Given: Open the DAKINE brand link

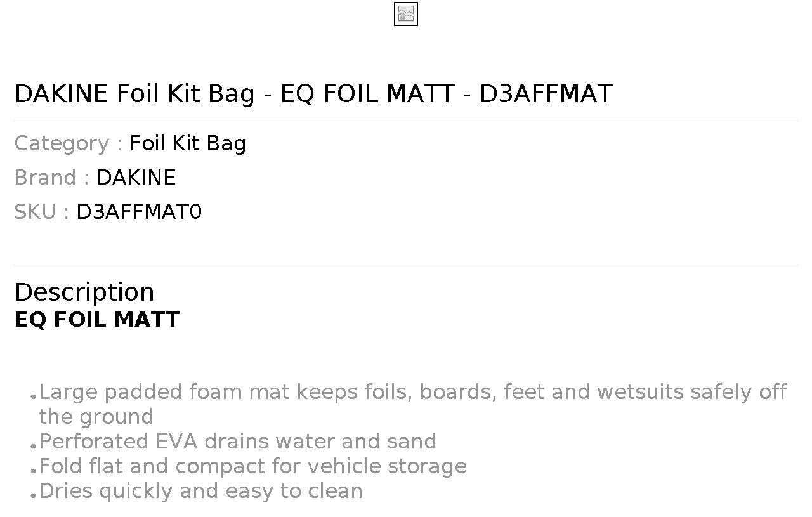Looking at the screenshot, I should pyautogui.click(x=136, y=178).
